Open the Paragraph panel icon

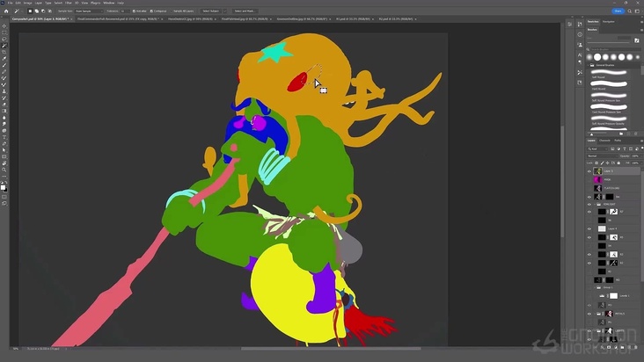click(x=580, y=62)
